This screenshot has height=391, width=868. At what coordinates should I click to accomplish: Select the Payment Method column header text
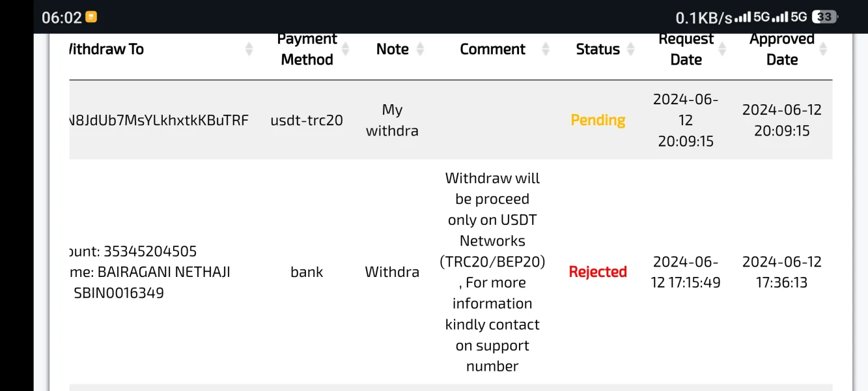coord(307,50)
